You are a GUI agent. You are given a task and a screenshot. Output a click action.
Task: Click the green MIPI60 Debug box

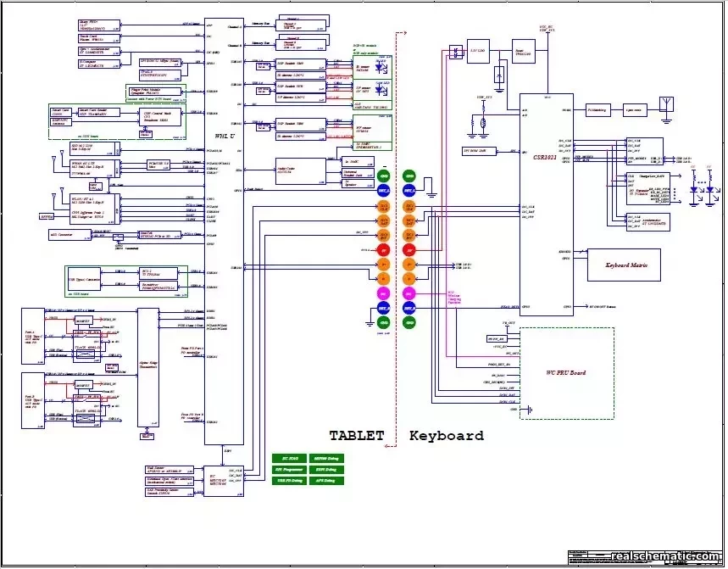(326, 459)
